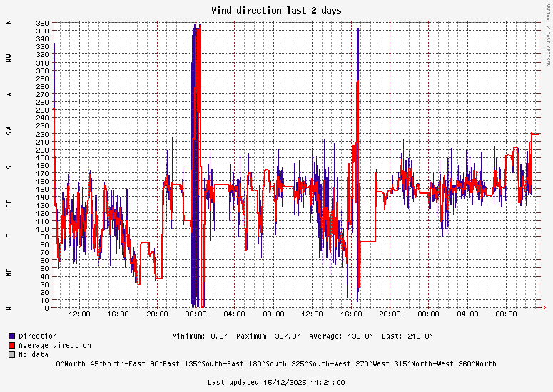The width and height of the screenshot is (553, 392).
Task: Click the leftmost 12:00 time axis label
Action: [x=79, y=314]
